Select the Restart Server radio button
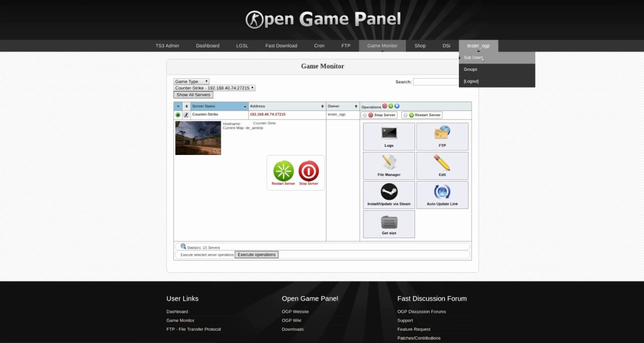The image size is (644, 343). click(405, 115)
